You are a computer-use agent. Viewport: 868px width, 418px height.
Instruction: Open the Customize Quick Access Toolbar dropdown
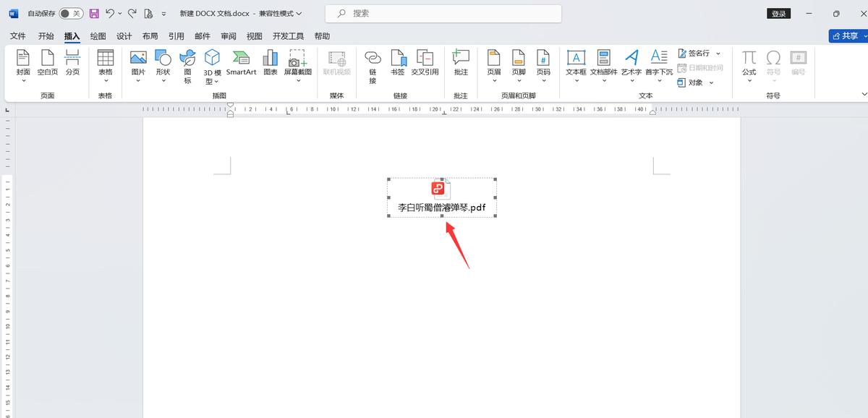click(164, 14)
